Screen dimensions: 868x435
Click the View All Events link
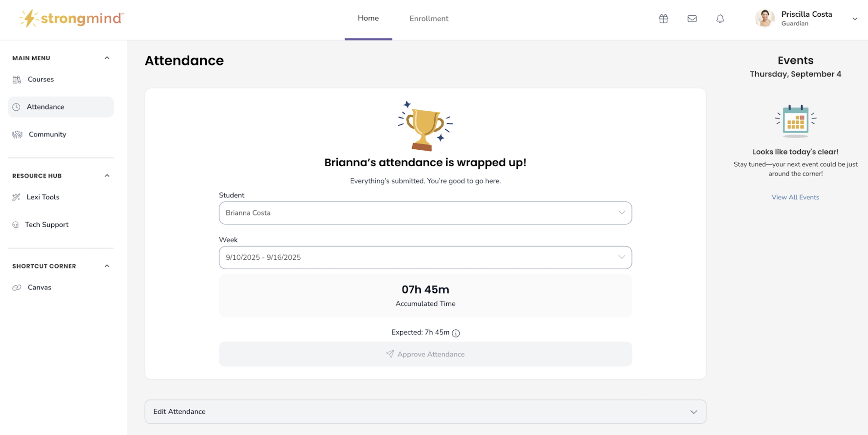coord(795,197)
